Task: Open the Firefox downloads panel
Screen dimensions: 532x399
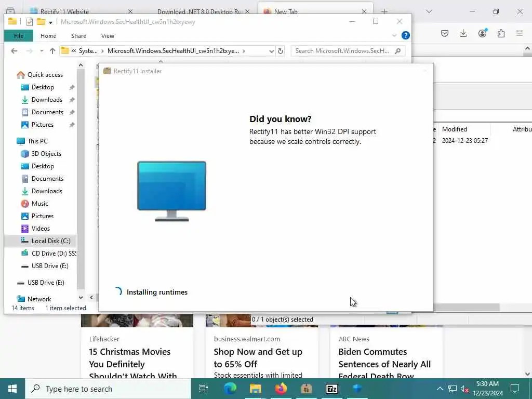Action: [x=463, y=33]
